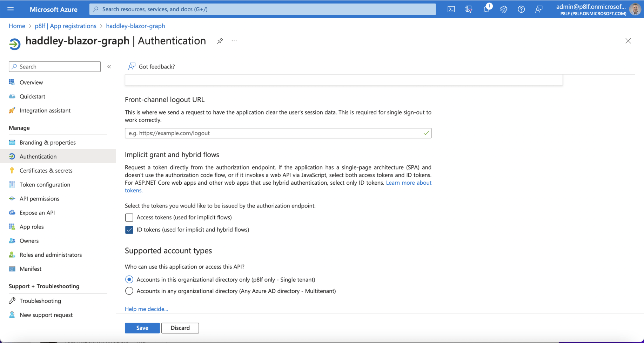Switch to Certificates & secrets
This screenshot has width=644, height=343.
point(46,170)
